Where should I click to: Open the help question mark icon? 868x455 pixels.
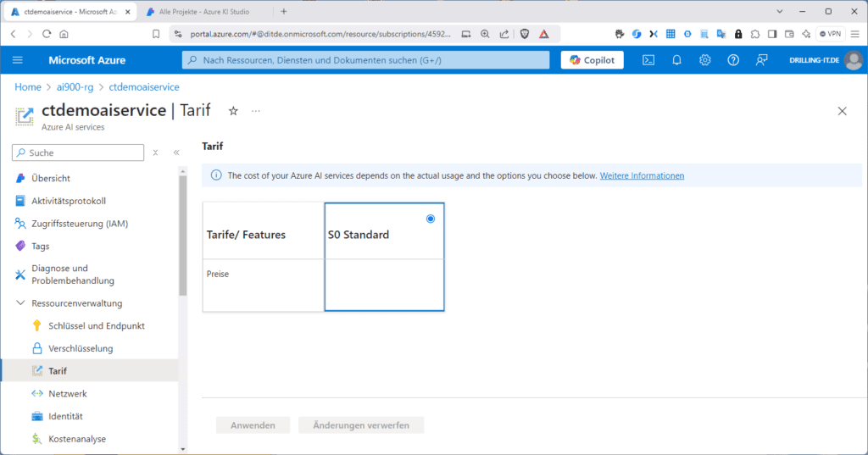tap(733, 60)
